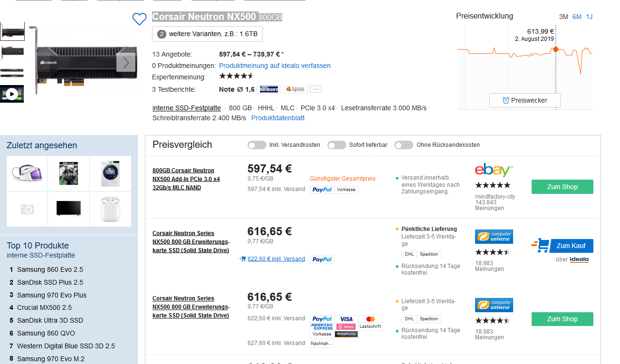Expand the Nachnahme payment option tag
Image resolution: width=620 pixels, height=364 pixels.
[x=322, y=344]
